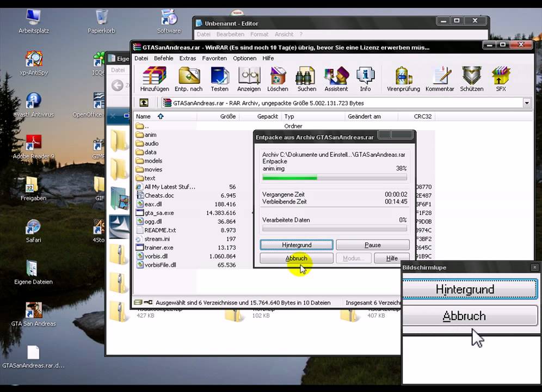Click the Löschen delete icon
This screenshot has height=392, width=542.
tap(278, 79)
